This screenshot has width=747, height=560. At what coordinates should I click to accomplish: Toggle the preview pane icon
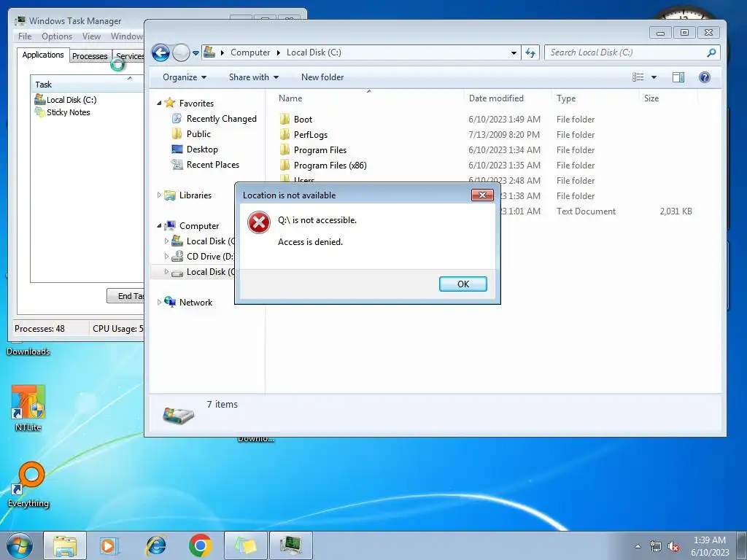[678, 77]
